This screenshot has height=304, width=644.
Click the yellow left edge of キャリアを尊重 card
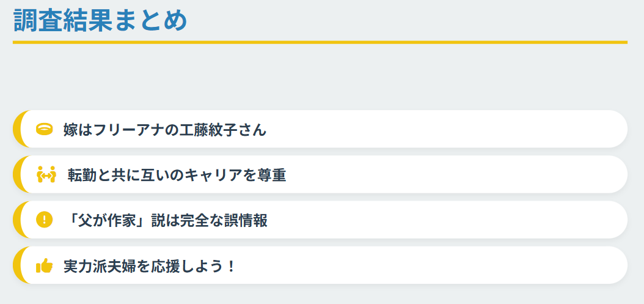click(x=16, y=175)
